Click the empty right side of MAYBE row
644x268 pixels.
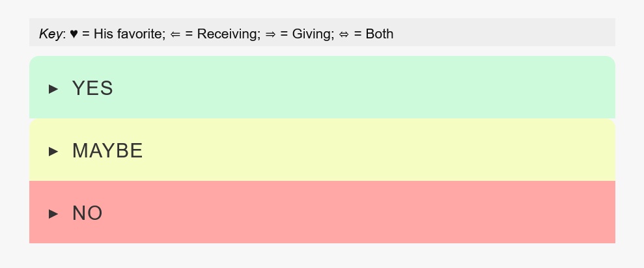coord(521,151)
